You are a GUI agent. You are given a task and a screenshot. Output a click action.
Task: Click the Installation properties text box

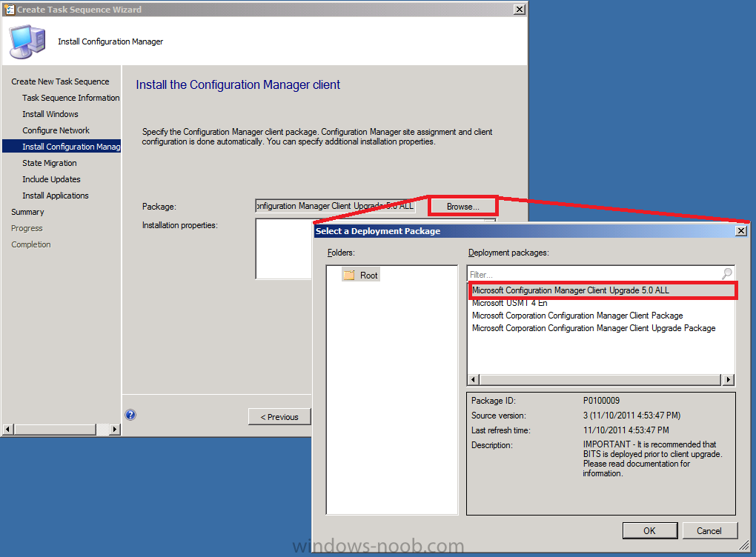(283, 249)
